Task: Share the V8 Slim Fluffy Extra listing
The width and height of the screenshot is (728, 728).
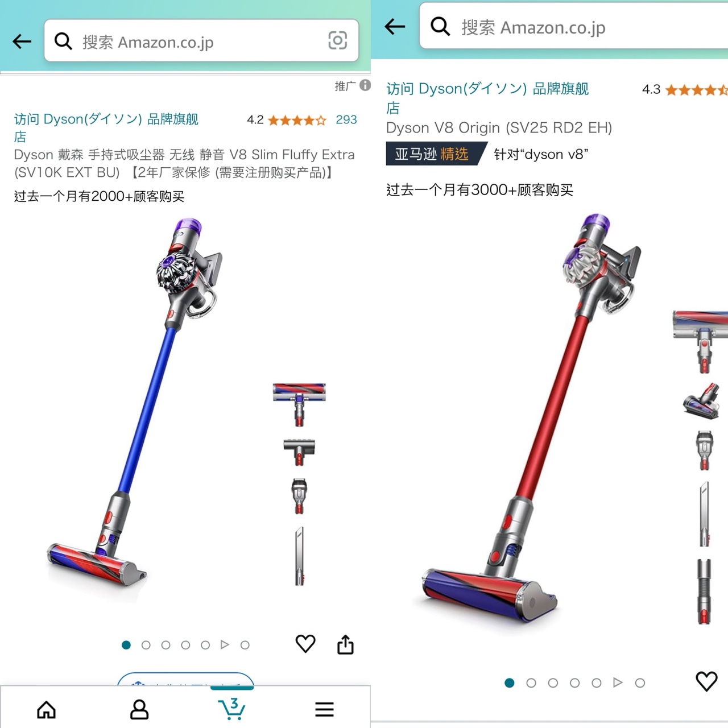Action: point(345,644)
